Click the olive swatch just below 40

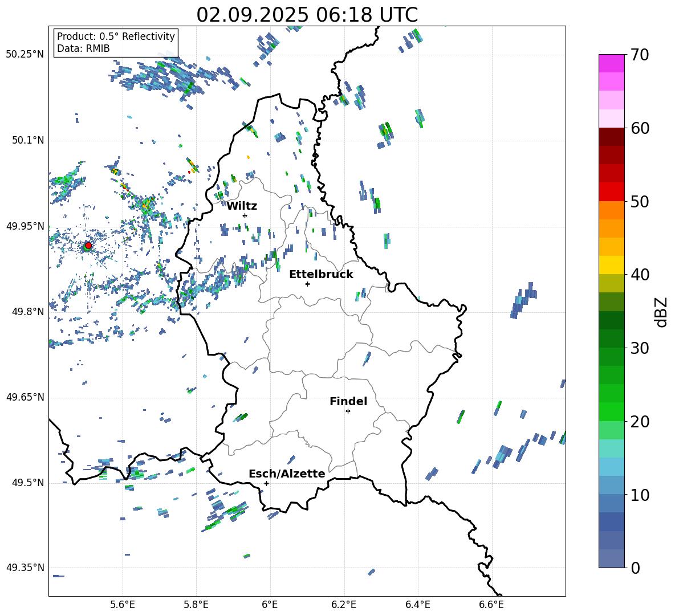coord(611,283)
